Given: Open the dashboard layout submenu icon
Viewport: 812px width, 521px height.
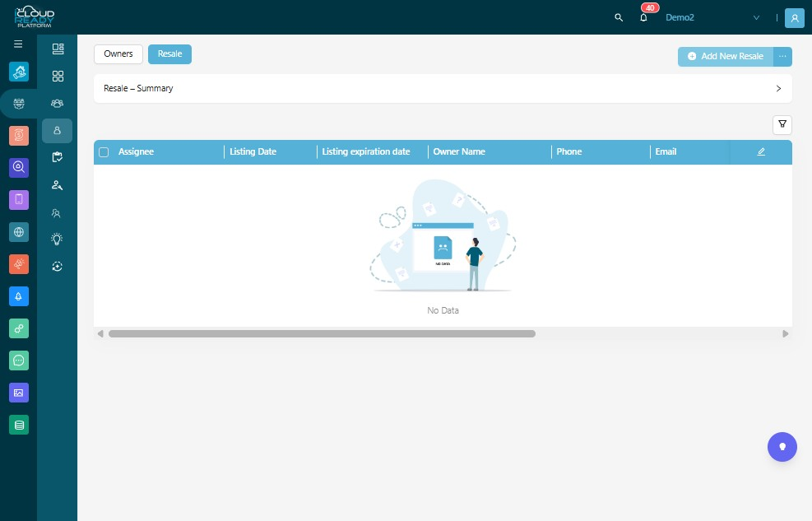Looking at the screenshot, I should click(x=58, y=49).
